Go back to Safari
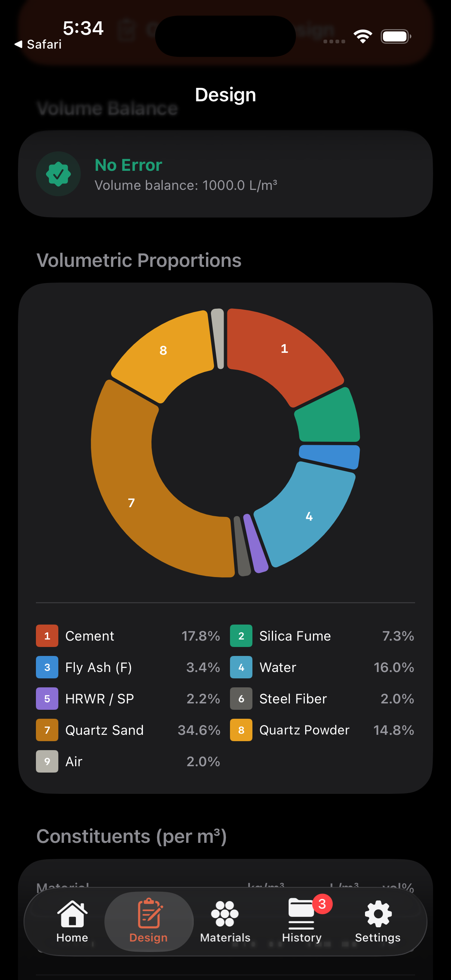The height and width of the screenshot is (980, 451). [x=38, y=44]
